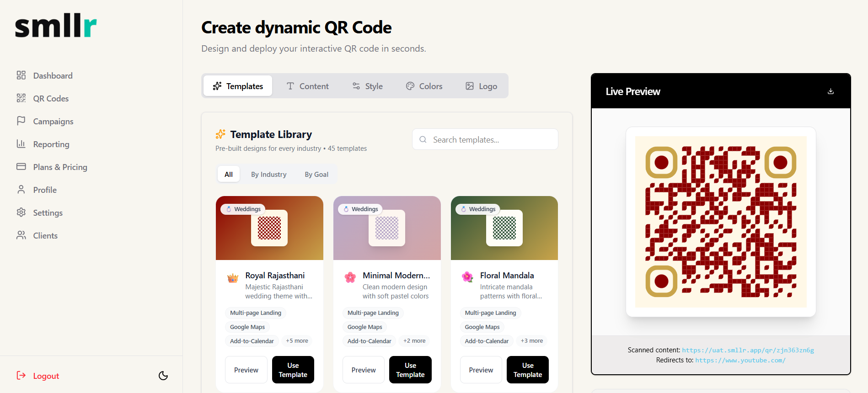
Task: Click the Clients people icon
Action: [21, 235]
